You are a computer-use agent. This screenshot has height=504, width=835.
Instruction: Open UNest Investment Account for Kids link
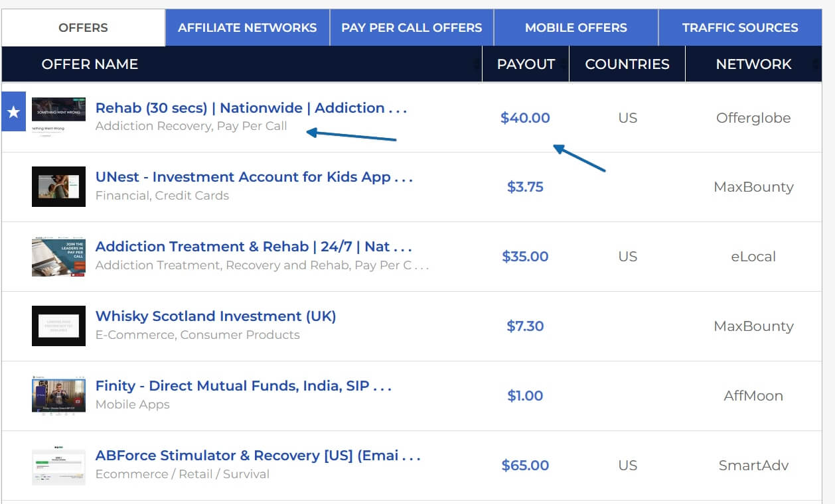(x=254, y=177)
